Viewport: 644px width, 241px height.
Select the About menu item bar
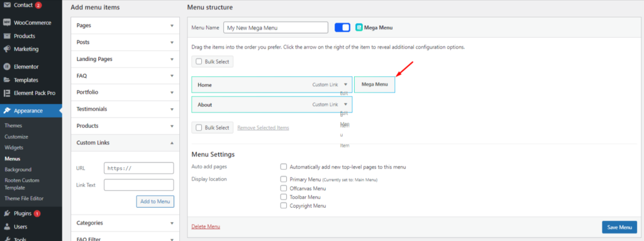click(x=272, y=104)
